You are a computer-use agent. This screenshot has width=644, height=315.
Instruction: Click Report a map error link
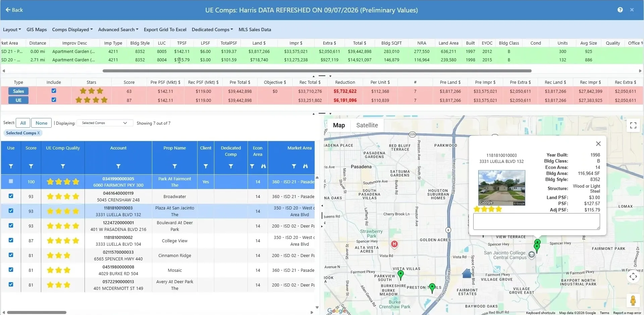click(627, 313)
